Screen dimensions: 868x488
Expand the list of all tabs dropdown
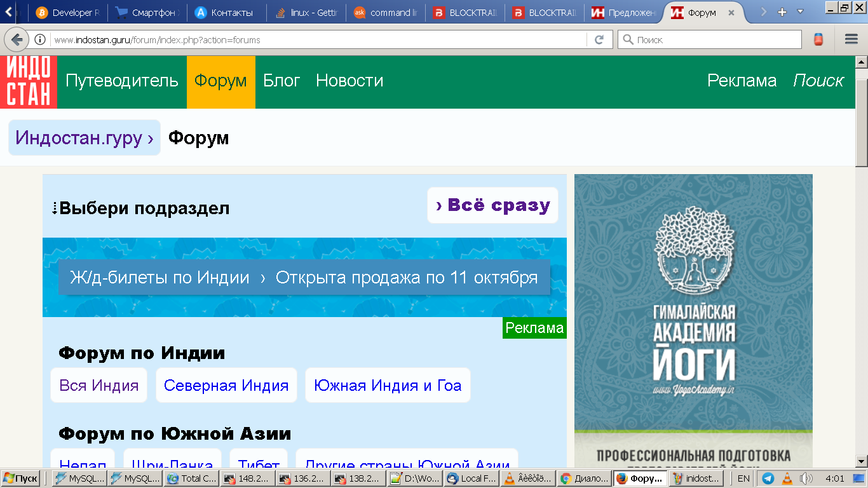pyautogui.click(x=800, y=12)
